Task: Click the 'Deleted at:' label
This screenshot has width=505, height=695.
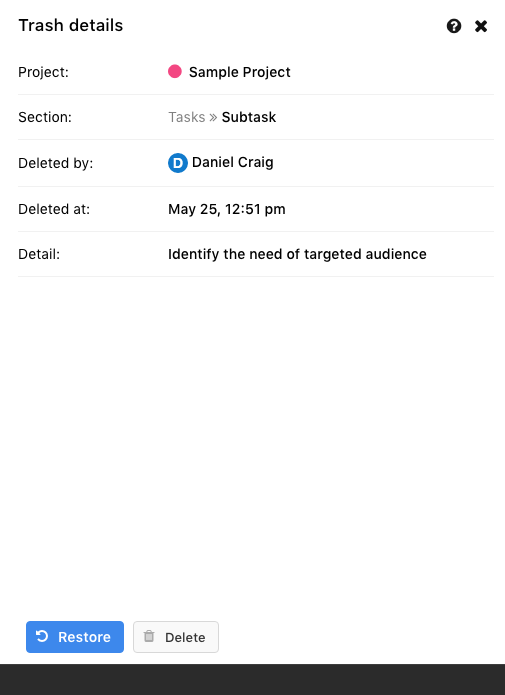Action: [54, 209]
